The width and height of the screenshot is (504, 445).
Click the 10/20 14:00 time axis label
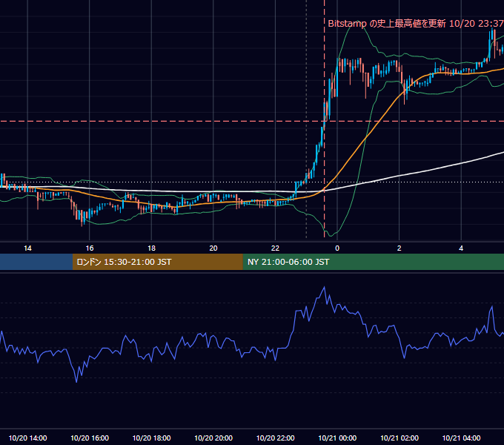27,438
